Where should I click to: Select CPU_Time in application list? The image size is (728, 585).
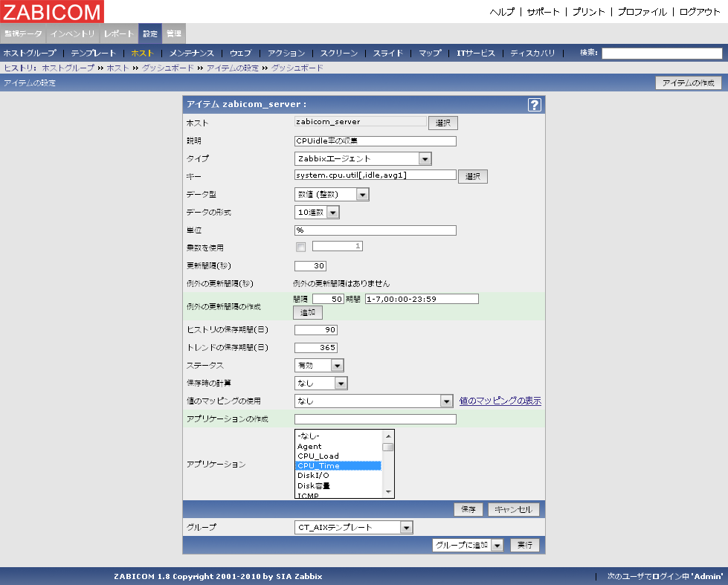click(338, 465)
